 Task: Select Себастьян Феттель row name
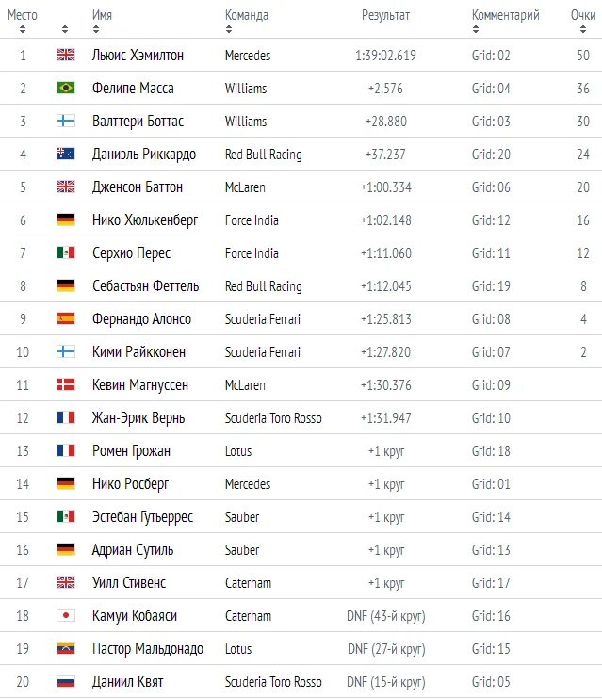[x=145, y=285]
